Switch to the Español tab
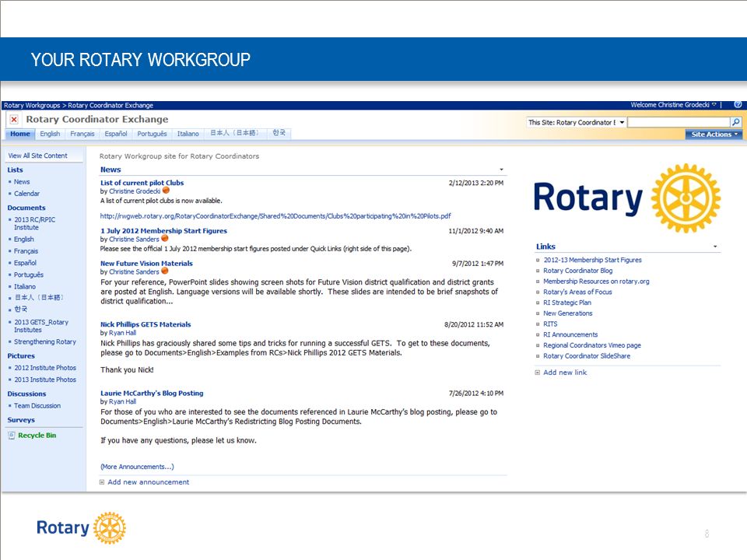 pyautogui.click(x=116, y=134)
